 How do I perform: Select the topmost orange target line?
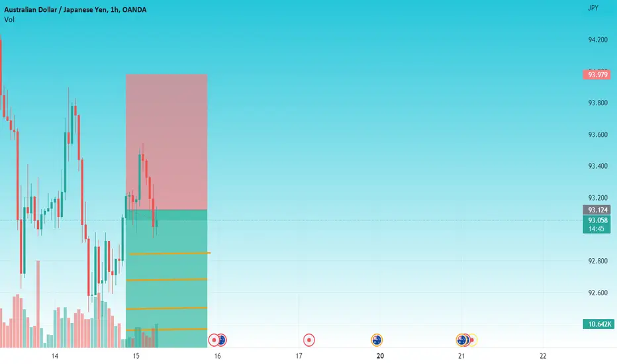click(170, 253)
